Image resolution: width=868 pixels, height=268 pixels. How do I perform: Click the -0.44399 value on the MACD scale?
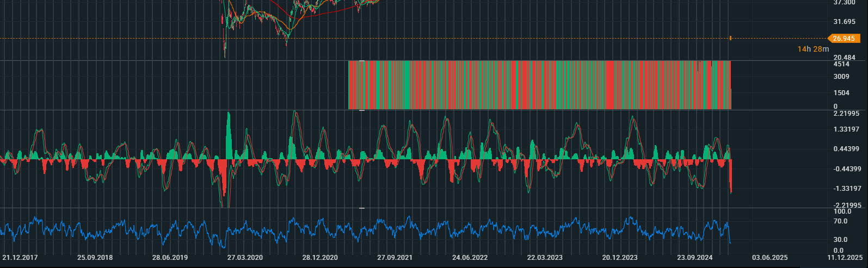(846, 169)
